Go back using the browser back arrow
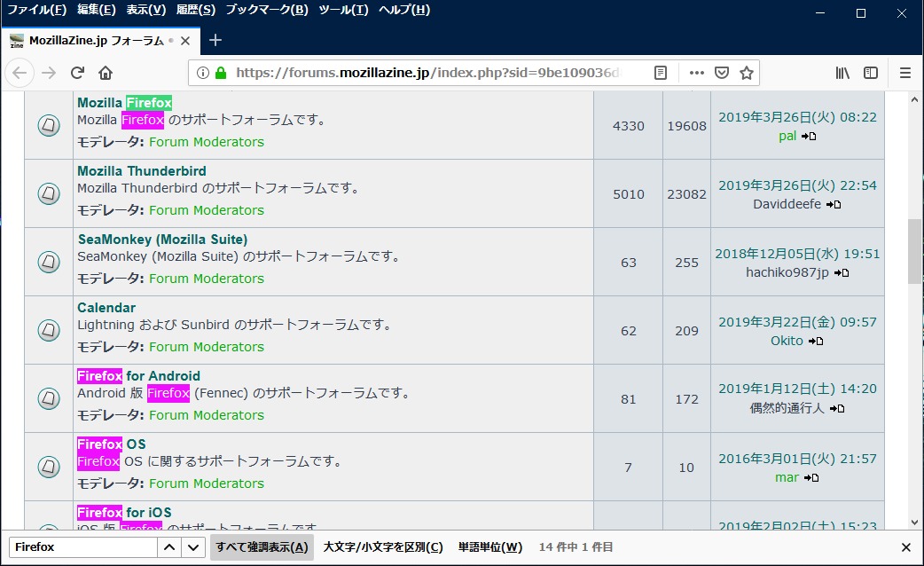This screenshot has height=566, width=924. [20, 73]
